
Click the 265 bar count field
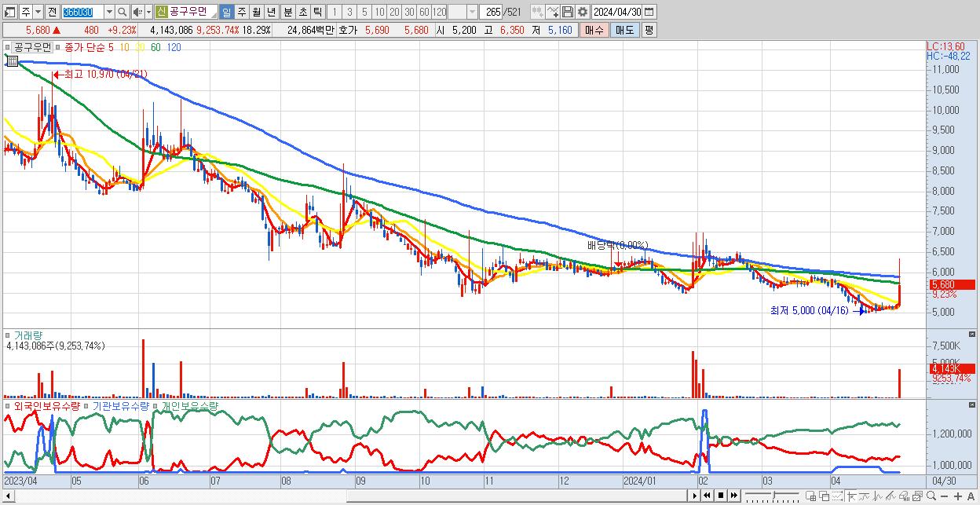point(492,12)
